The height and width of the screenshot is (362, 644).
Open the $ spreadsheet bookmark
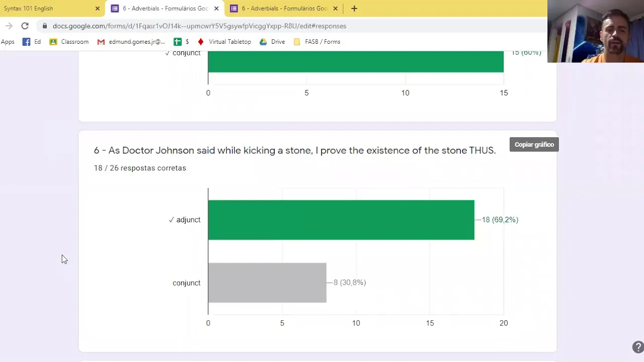pos(182,42)
